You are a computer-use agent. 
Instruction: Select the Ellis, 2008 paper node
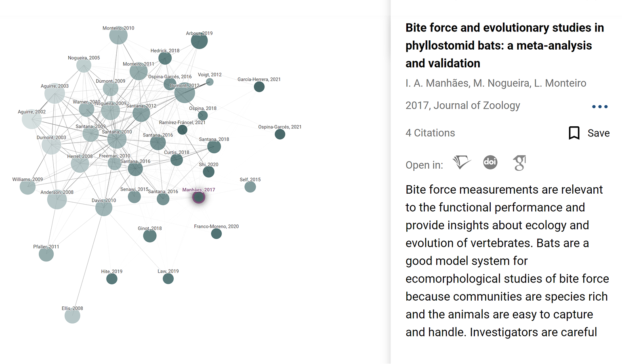[72, 316]
